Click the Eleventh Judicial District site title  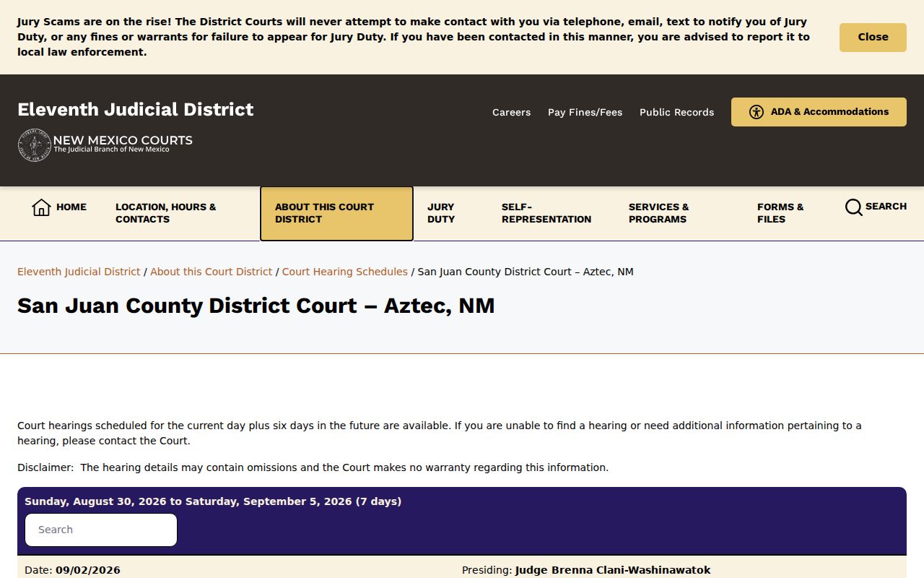[x=136, y=109]
